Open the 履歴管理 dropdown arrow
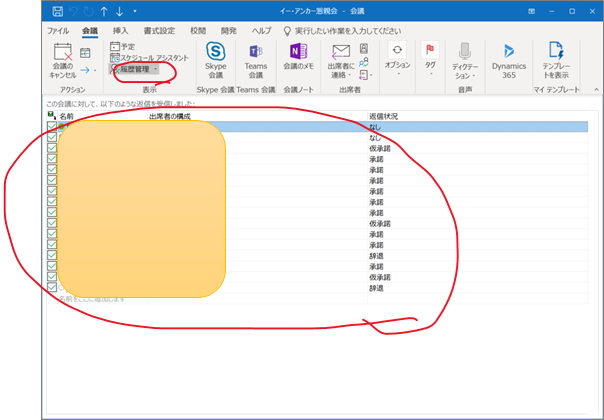 tap(155, 69)
